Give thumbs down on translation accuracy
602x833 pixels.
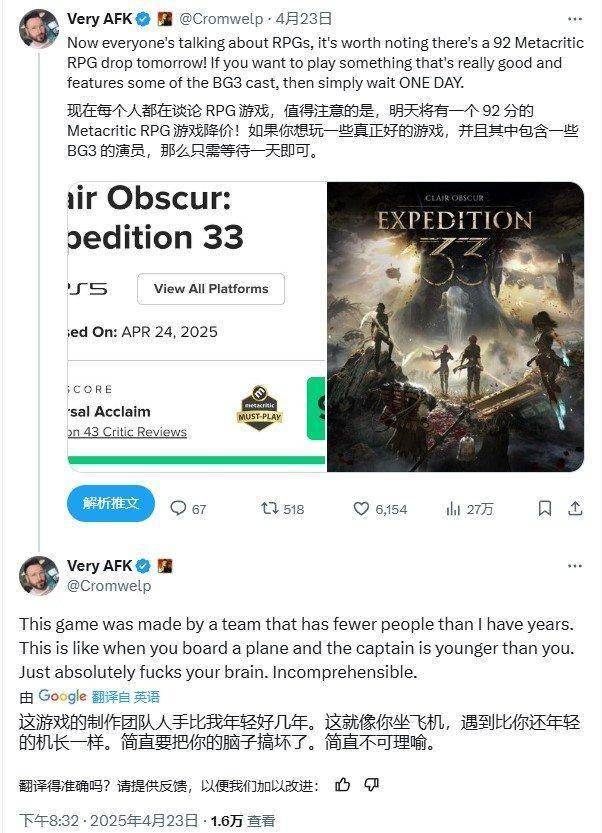coord(371,785)
